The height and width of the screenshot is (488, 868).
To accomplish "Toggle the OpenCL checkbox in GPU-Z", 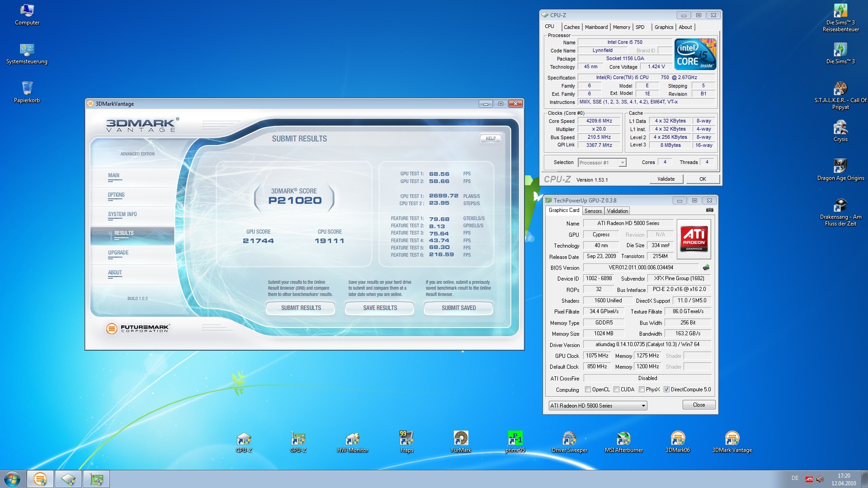I will 588,389.
